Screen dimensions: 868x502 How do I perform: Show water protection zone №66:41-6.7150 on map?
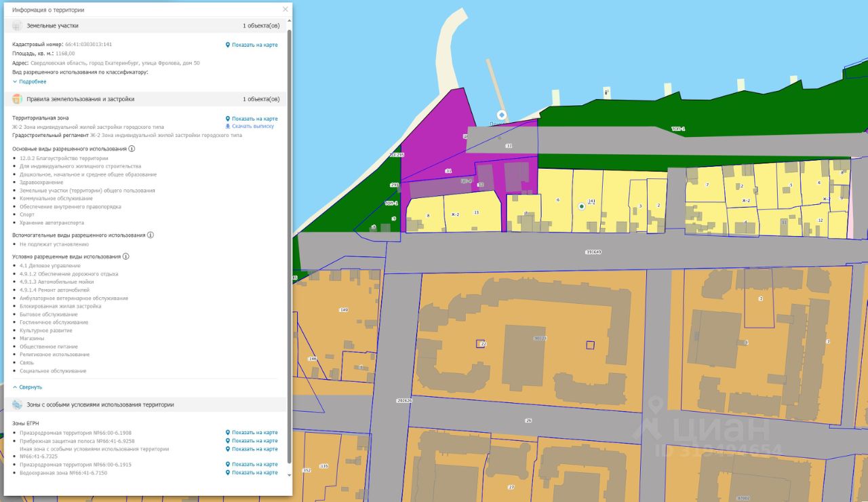click(252, 472)
